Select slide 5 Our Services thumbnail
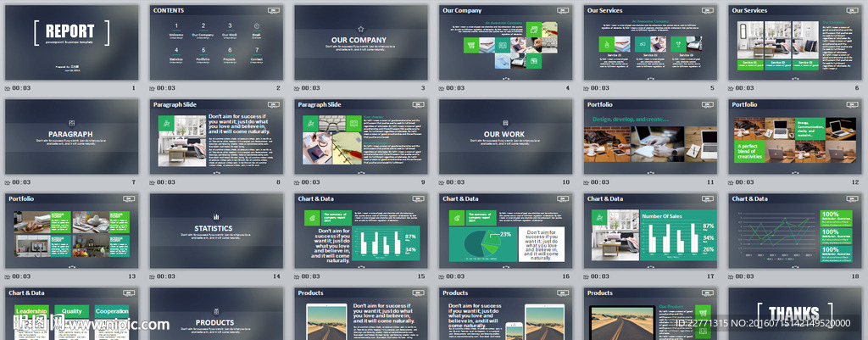868x340 pixels. [650, 42]
